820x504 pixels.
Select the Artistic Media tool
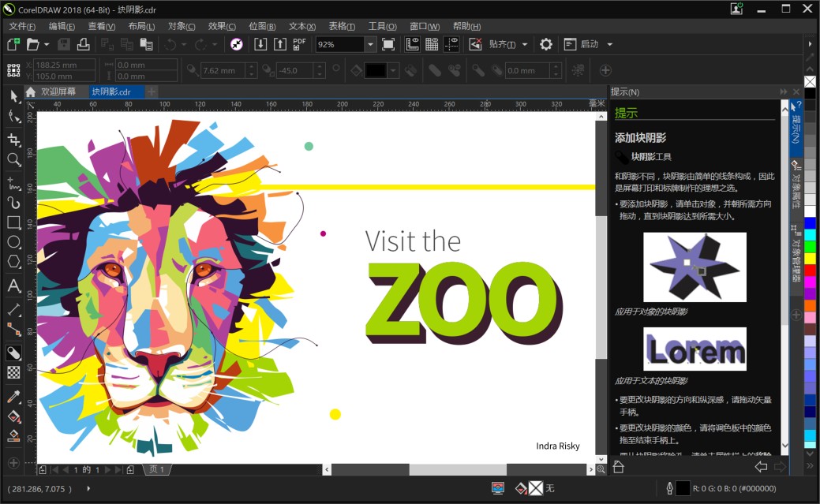click(x=13, y=203)
